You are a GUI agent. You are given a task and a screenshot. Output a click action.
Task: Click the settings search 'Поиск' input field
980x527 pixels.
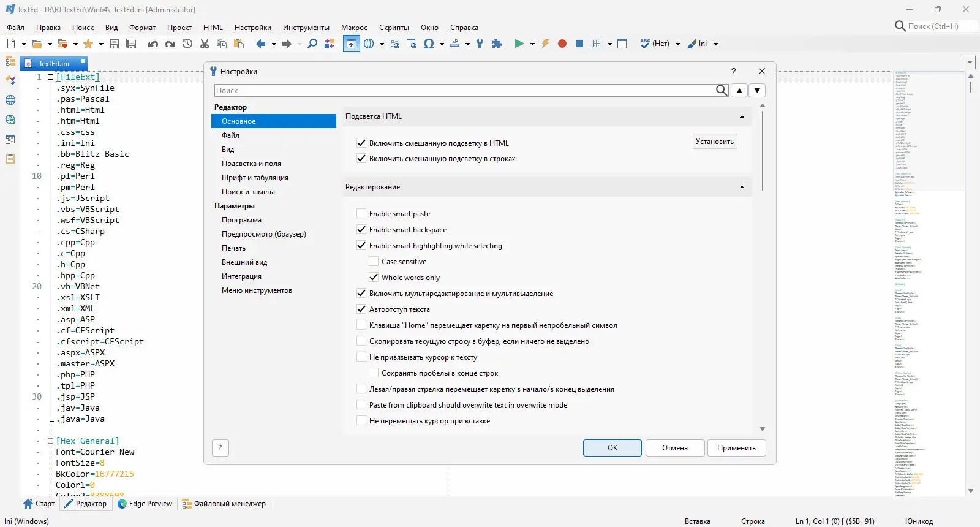(465, 91)
